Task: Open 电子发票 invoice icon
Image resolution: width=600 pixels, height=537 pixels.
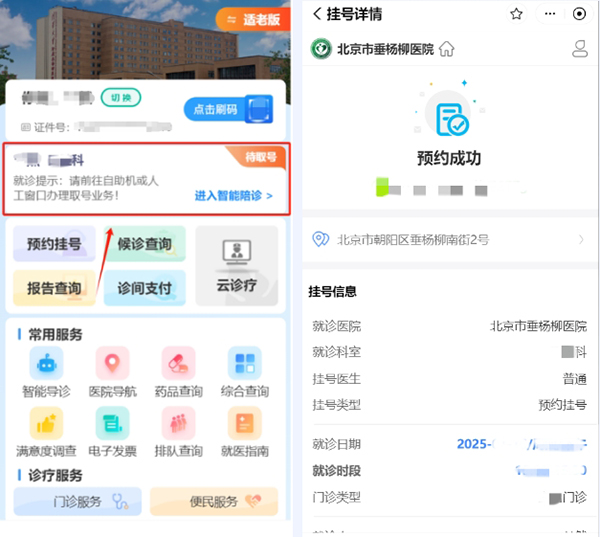Action: 112,423
